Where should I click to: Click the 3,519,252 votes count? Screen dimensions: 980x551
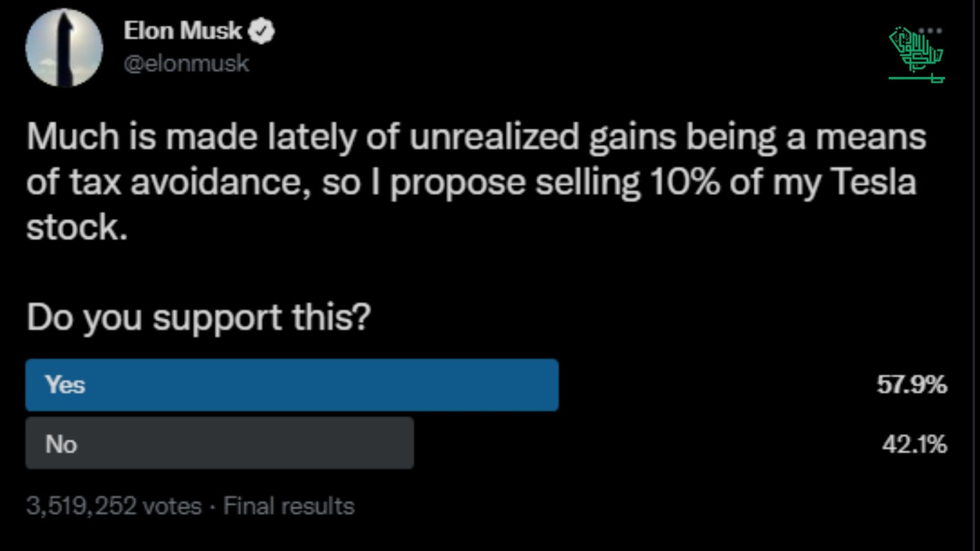(114, 506)
